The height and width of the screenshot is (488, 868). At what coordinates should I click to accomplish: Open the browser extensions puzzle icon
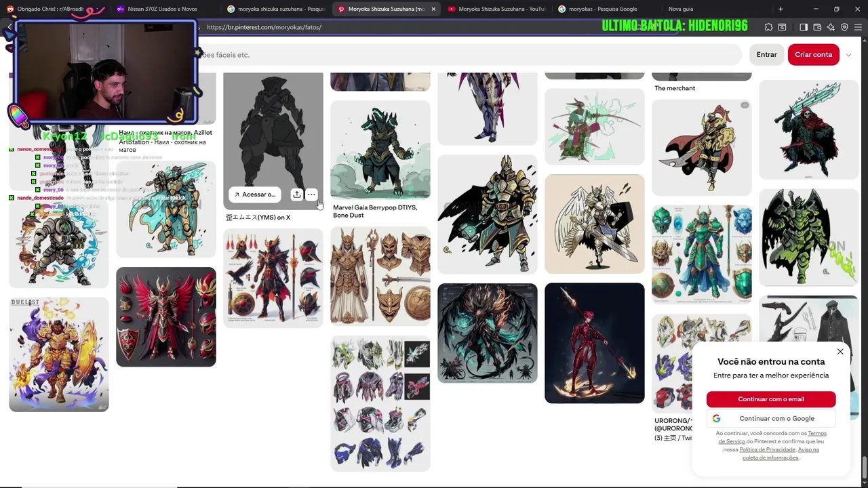coord(768,27)
